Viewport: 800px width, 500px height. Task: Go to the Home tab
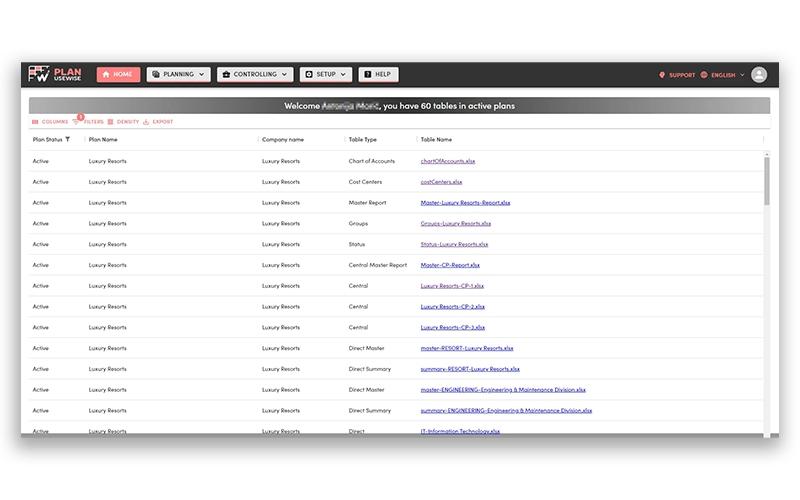pos(118,74)
